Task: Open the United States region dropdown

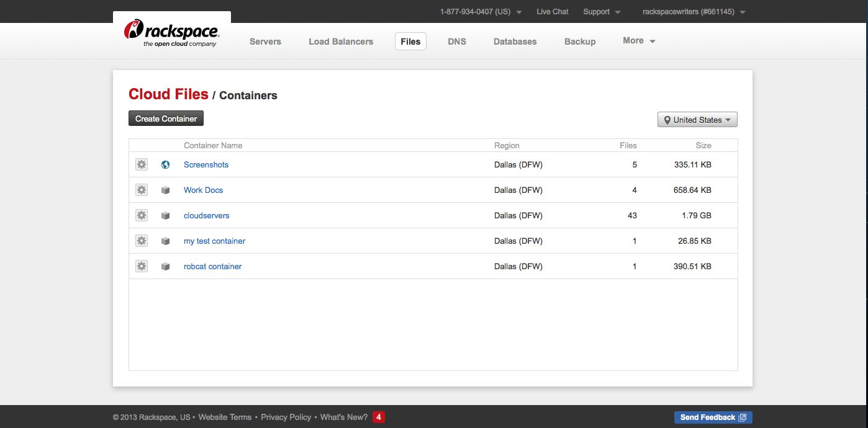Action: click(697, 119)
